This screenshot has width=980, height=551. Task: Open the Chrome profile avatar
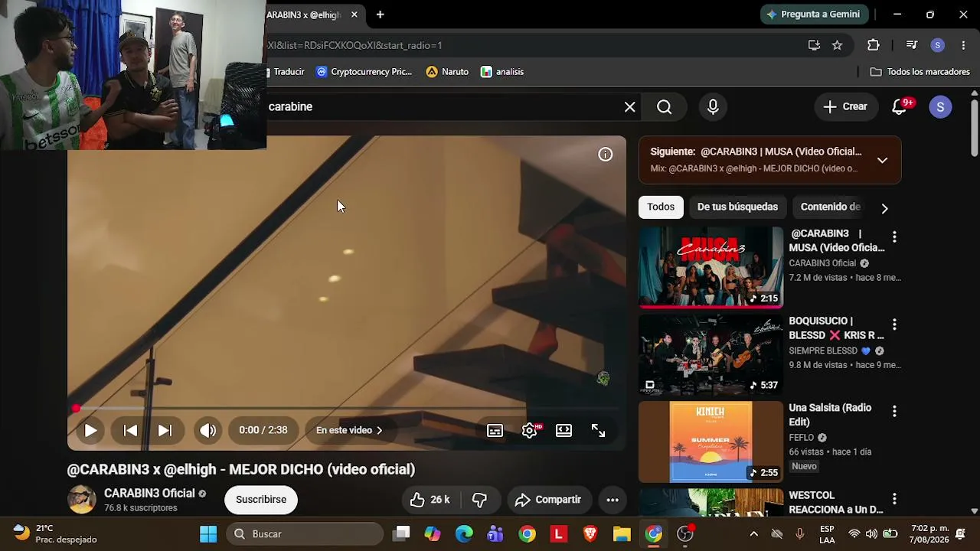pos(938,45)
